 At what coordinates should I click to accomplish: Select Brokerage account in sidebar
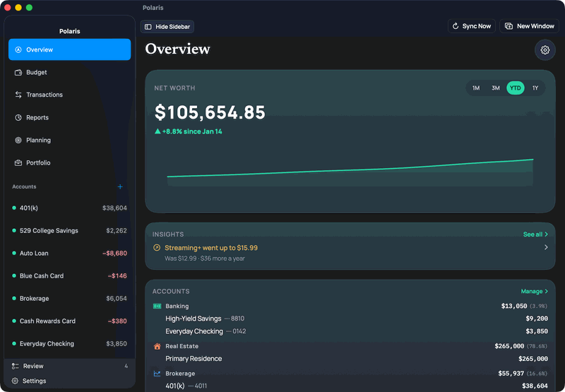[x=69, y=298]
